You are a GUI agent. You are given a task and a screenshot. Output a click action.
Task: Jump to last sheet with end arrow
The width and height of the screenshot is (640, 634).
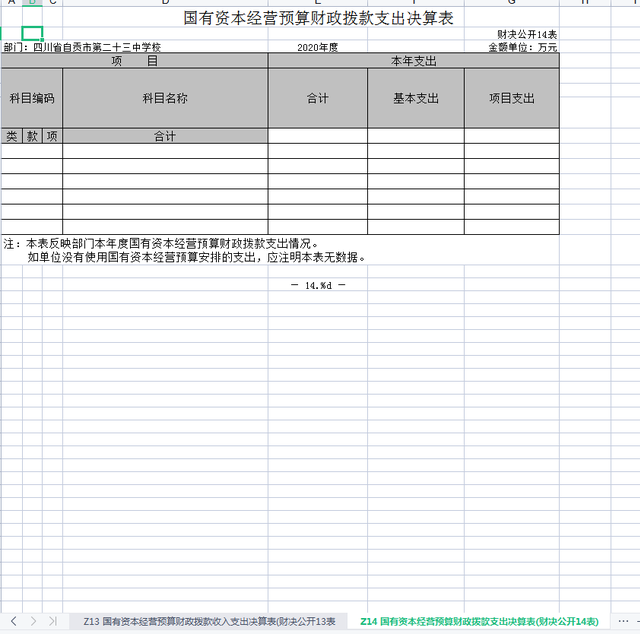[x=52, y=621]
